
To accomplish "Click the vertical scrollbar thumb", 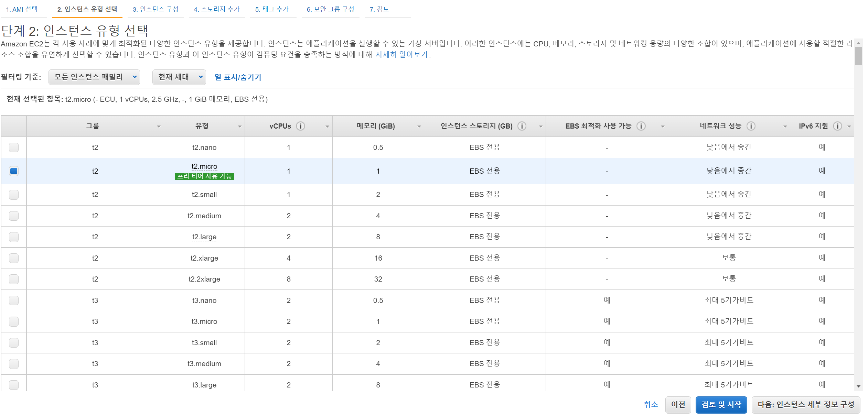I will coord(858,56).
